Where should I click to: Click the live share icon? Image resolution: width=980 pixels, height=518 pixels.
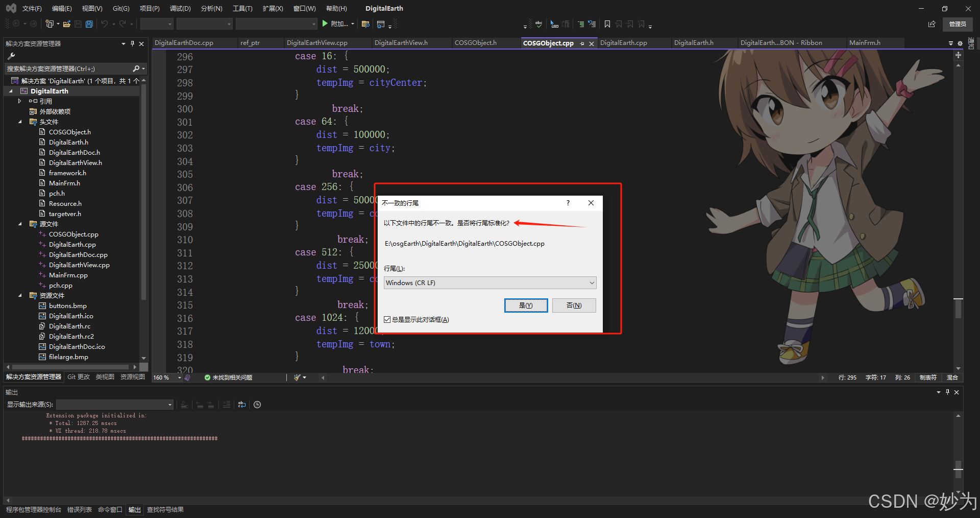[932, 24]
